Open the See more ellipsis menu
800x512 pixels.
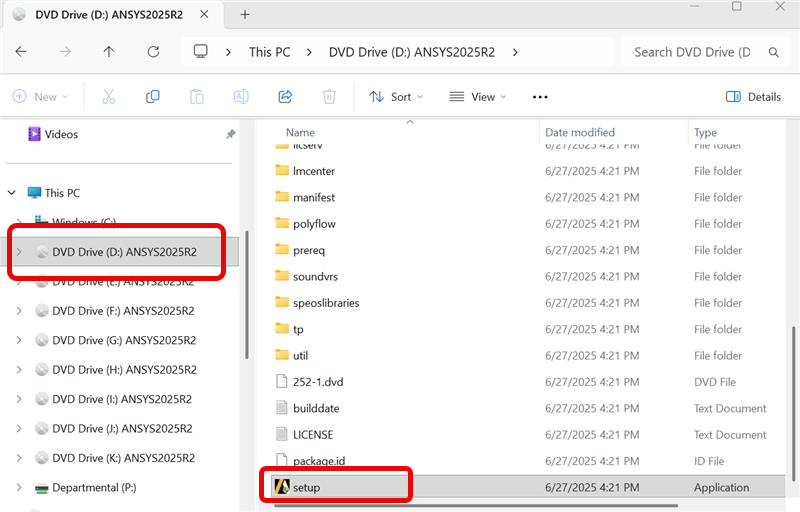[540, 97]
